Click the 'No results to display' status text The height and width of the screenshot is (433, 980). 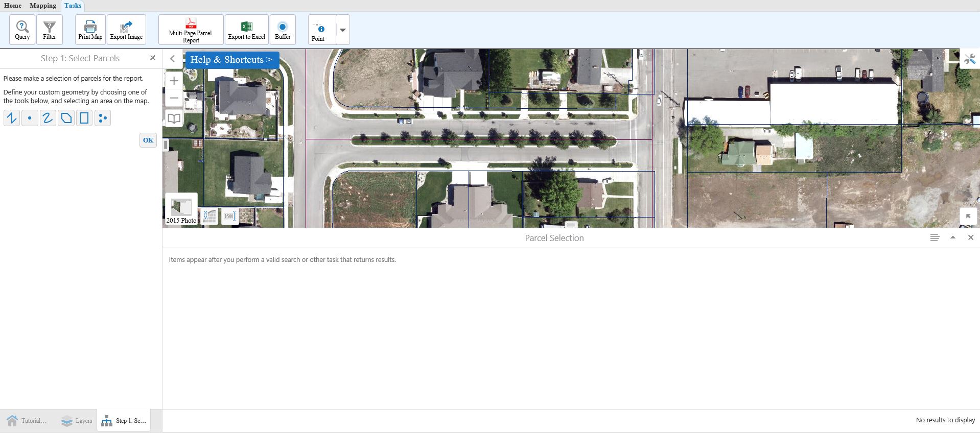945,420
